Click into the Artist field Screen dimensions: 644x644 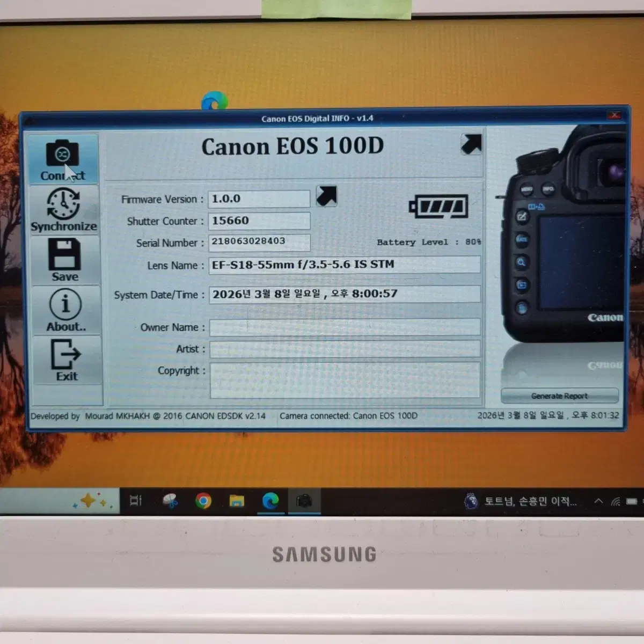pyautogui.click(x=345, y=349)
